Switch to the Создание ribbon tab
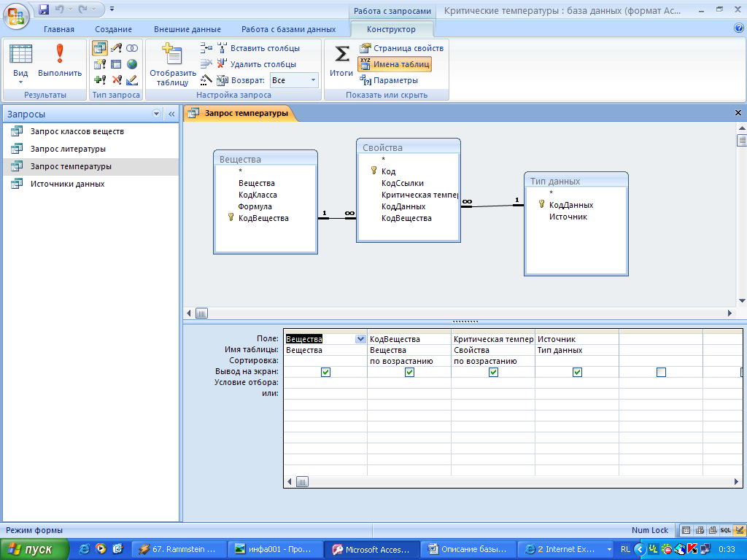 click(113, 29)
